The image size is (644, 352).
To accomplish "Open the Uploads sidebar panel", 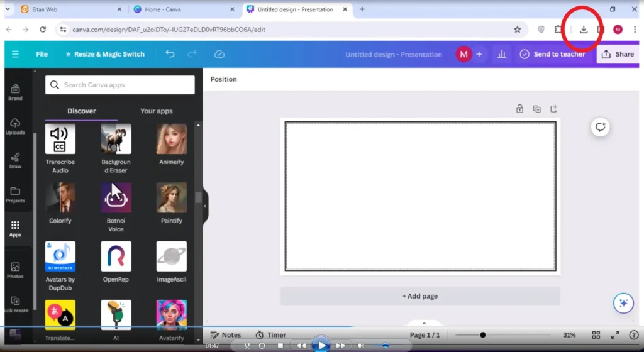I will [x=15, y=126].
